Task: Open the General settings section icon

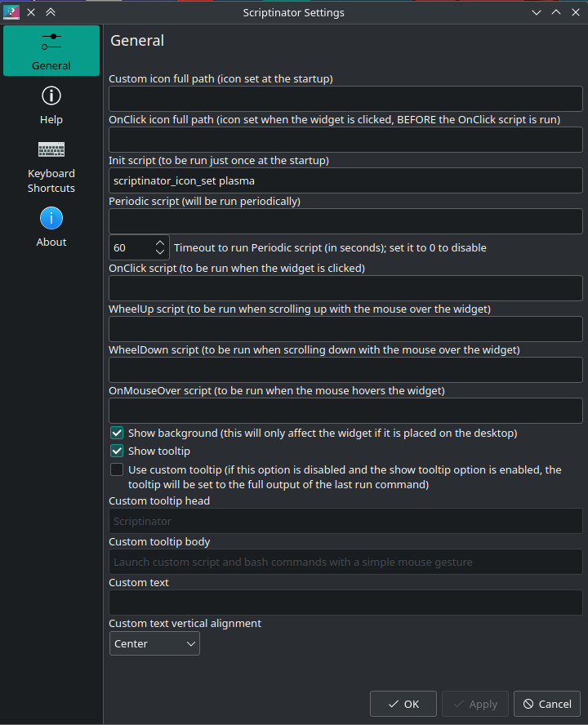Action: (x=51, y=42)
